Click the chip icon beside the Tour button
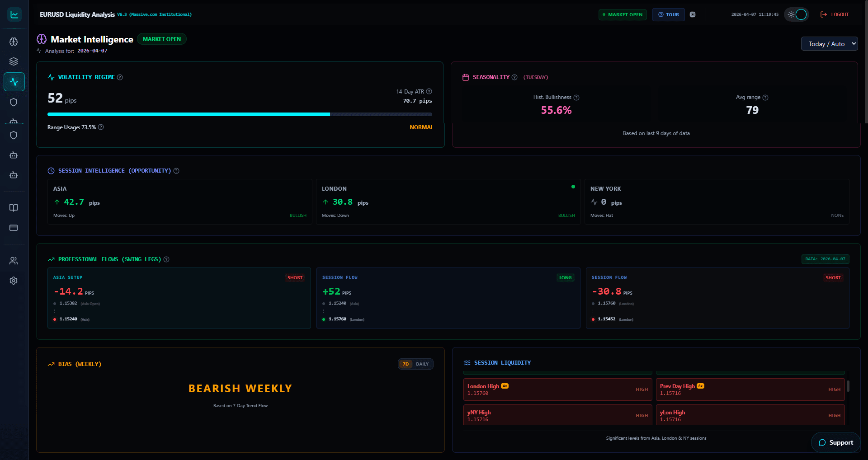 click(x=693, y=14)
